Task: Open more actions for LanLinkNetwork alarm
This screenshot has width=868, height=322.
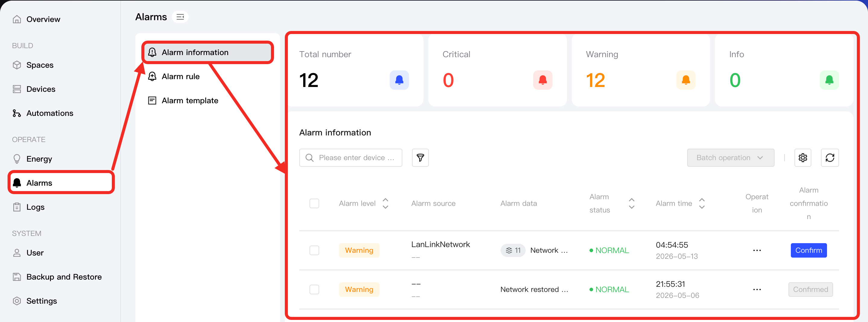Action: coord(757,250)
